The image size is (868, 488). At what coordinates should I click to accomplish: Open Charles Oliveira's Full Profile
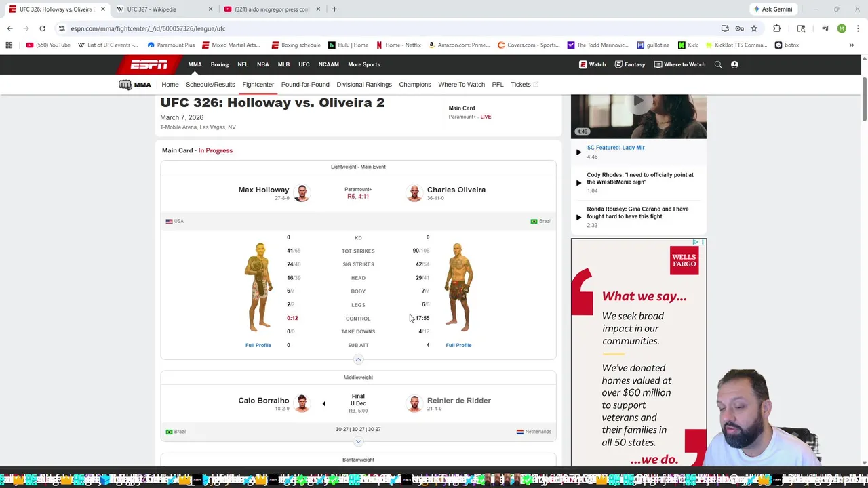point(458,345)
